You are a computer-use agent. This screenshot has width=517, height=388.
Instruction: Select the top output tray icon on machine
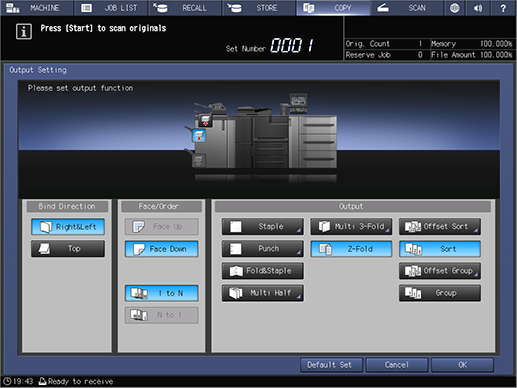(x=205, y=120)
